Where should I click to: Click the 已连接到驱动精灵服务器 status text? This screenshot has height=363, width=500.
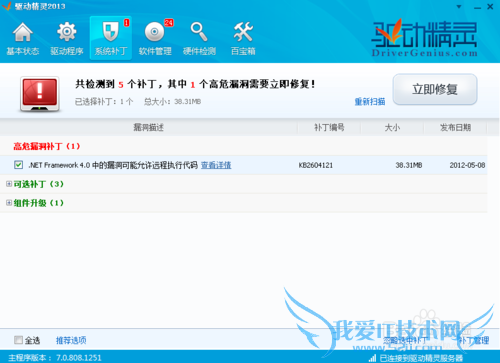421,358
